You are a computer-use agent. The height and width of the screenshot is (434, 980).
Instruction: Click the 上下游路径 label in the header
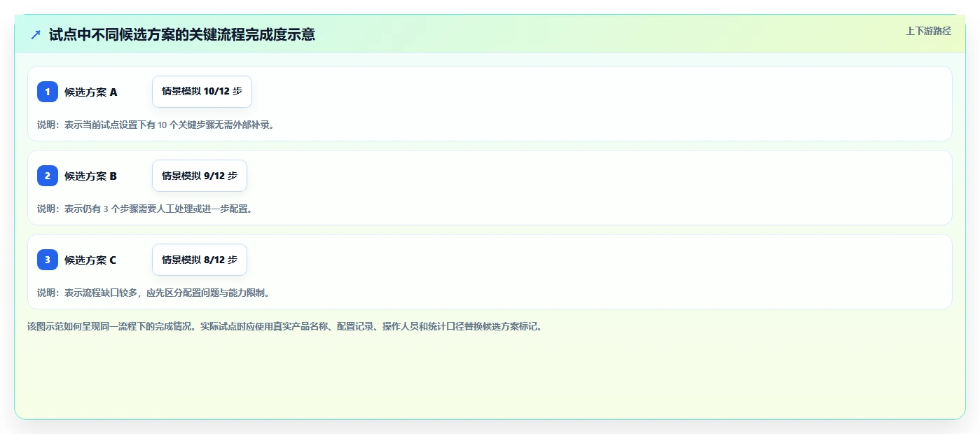point(928,31)
